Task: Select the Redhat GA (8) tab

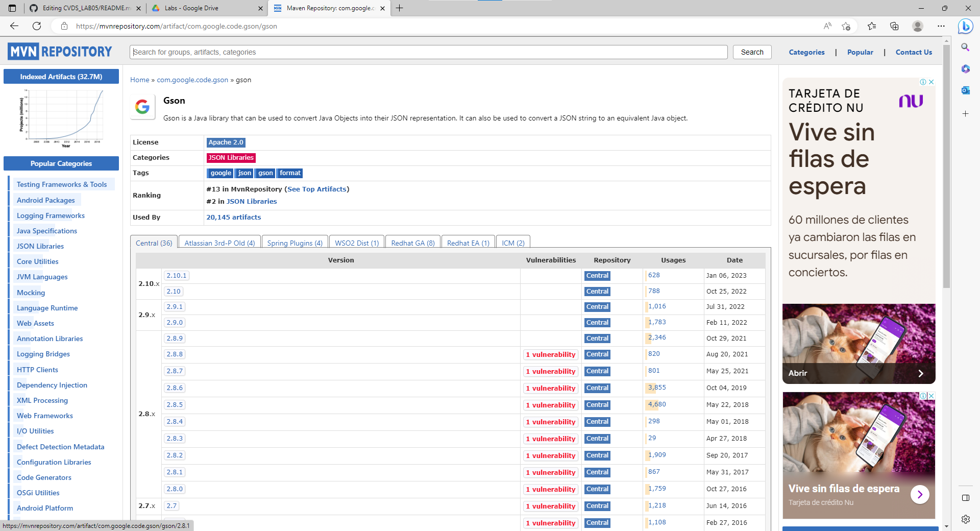Action: [x=413, y=243]
